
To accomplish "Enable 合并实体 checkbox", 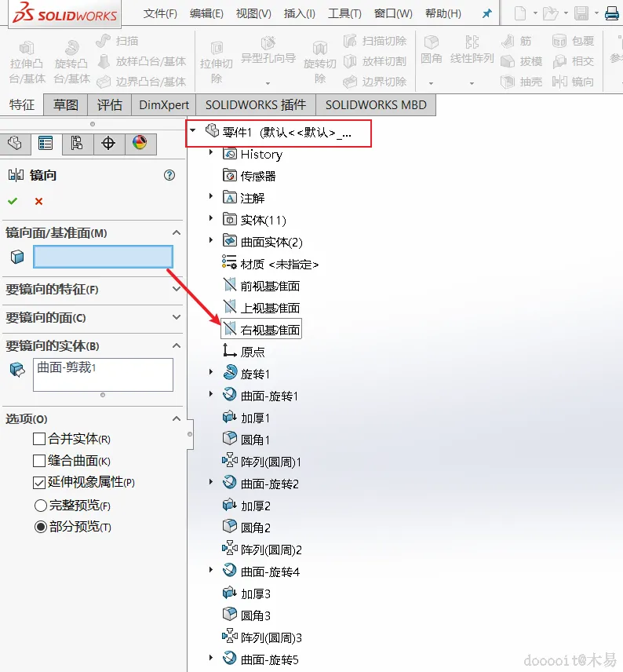I will click(39, 439).
